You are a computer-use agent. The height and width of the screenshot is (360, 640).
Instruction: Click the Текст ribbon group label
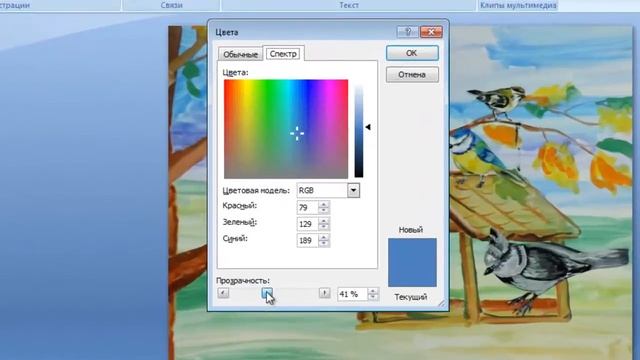[349, 5]
